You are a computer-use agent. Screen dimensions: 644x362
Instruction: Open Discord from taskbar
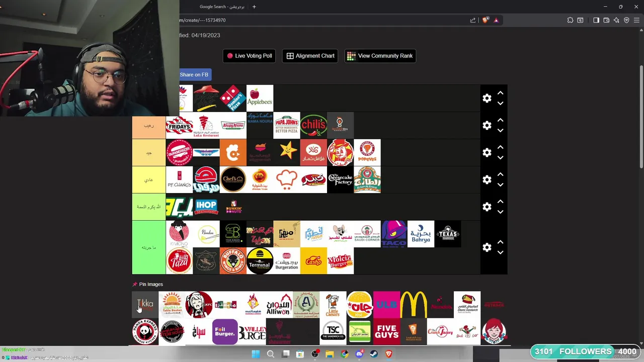359,354
